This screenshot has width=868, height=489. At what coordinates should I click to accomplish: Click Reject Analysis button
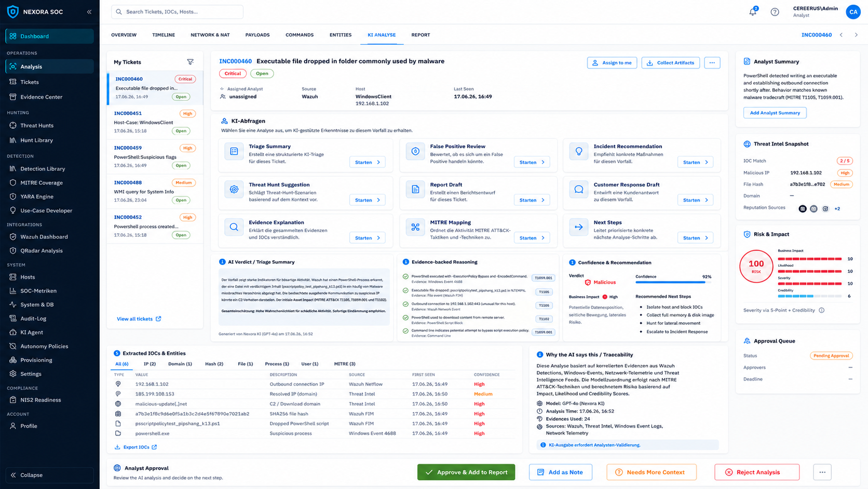pos(757,472)
